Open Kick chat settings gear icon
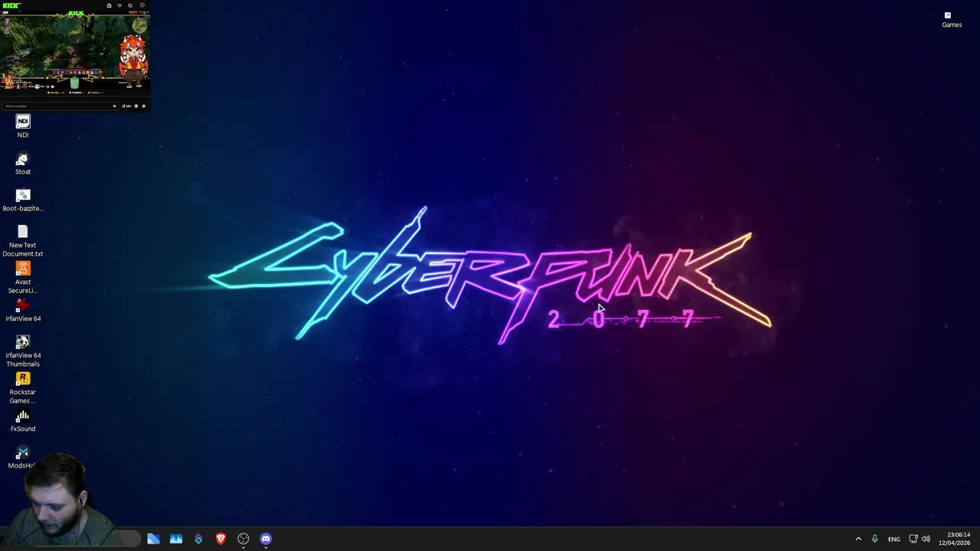The image size is (980, 551). tap(143, 106)
